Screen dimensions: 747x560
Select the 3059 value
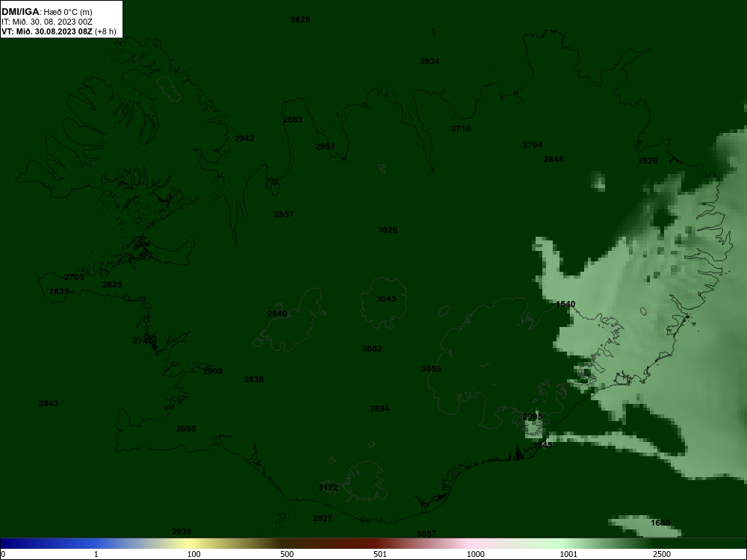point(431,369)
